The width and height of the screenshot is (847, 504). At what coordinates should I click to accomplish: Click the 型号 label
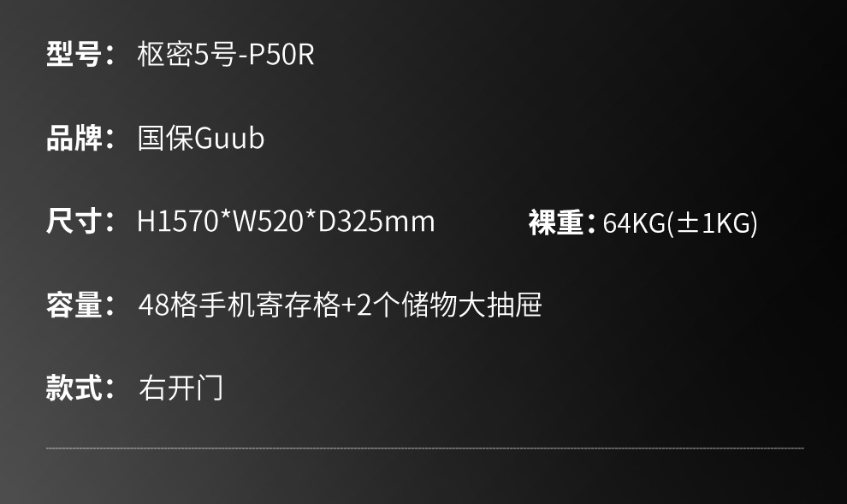[74, 55]
